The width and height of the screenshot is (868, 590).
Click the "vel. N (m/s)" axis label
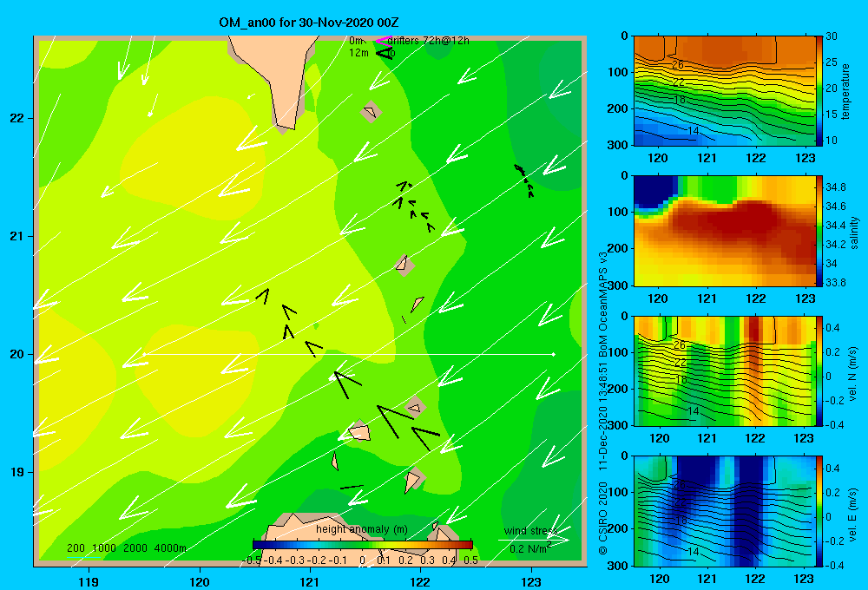click(x=853, y=374)
